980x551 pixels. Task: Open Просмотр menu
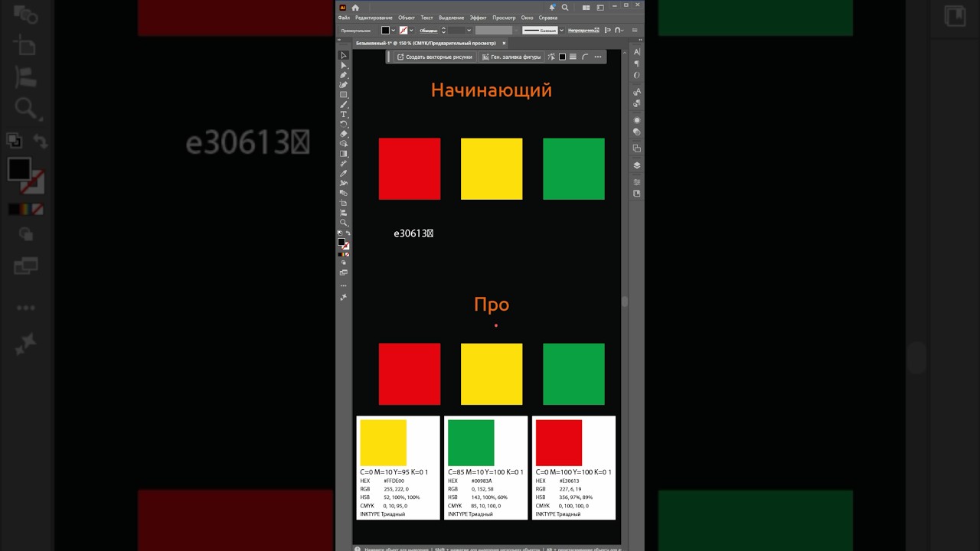[x=504, y=18]
